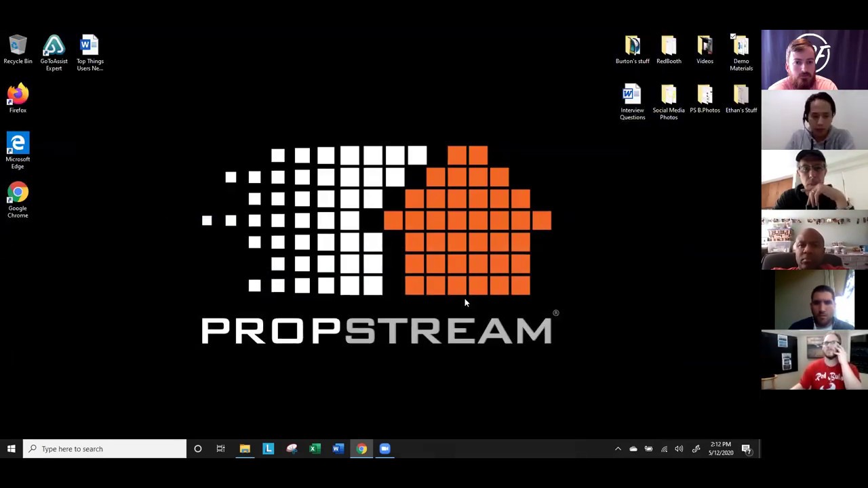Select the Microsoft Edge desktop shortcut
The height and width of the screenshot is (488, 868).
[18, 150]
